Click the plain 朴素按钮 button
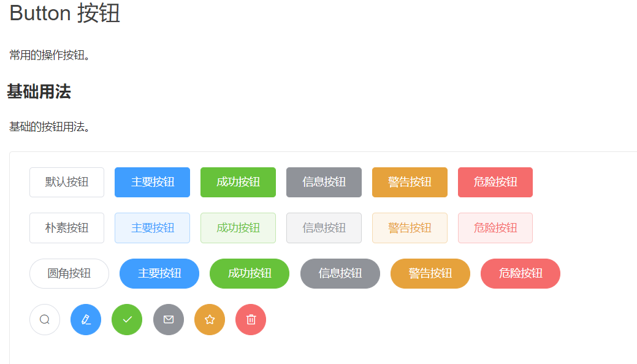Screen dimensions: 637x364 (x=67, y=228)
